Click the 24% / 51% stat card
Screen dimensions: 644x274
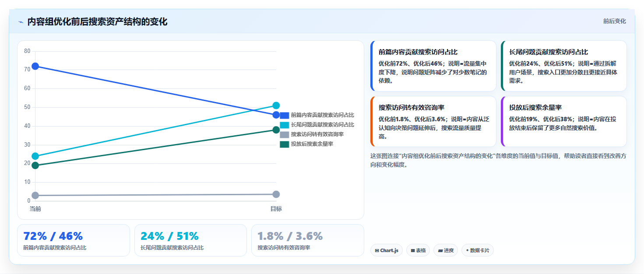[191, 240]
